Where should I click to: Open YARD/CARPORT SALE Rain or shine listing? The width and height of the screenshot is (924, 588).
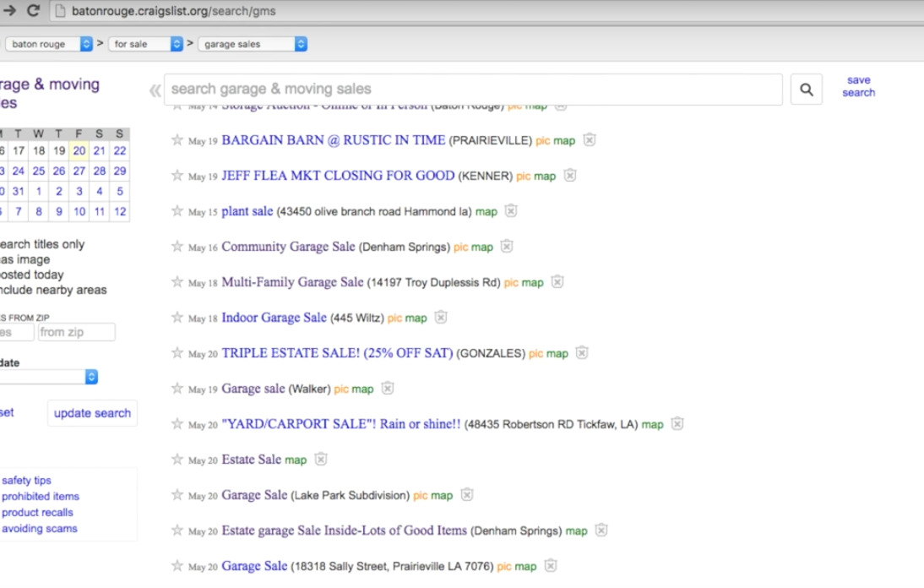pos(341,424)
